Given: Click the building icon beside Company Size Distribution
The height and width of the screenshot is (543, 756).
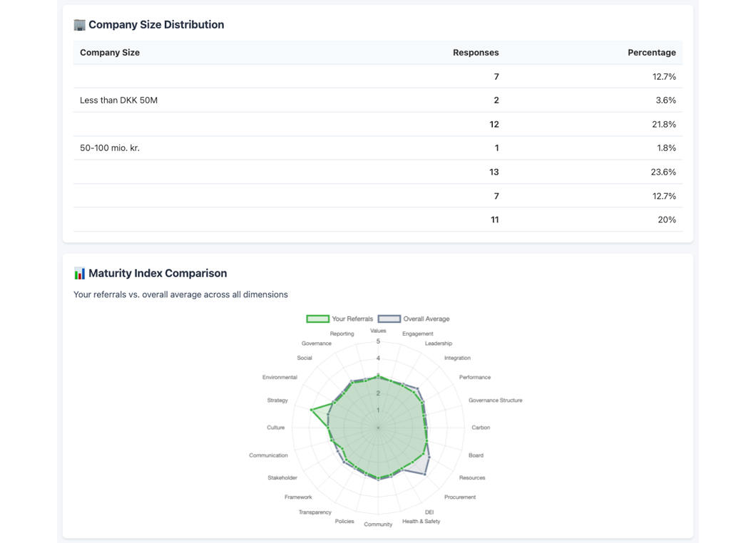Looking at the screenshot, I should (x=79, y=25).
